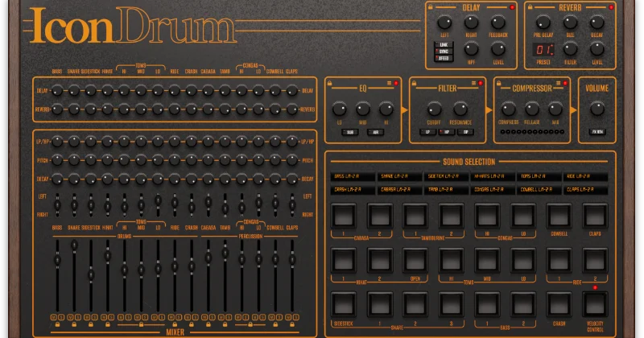Click the lock icon under the Toms mixer faders
Viewport: 644px width, 338px height.
click(142, 324)
